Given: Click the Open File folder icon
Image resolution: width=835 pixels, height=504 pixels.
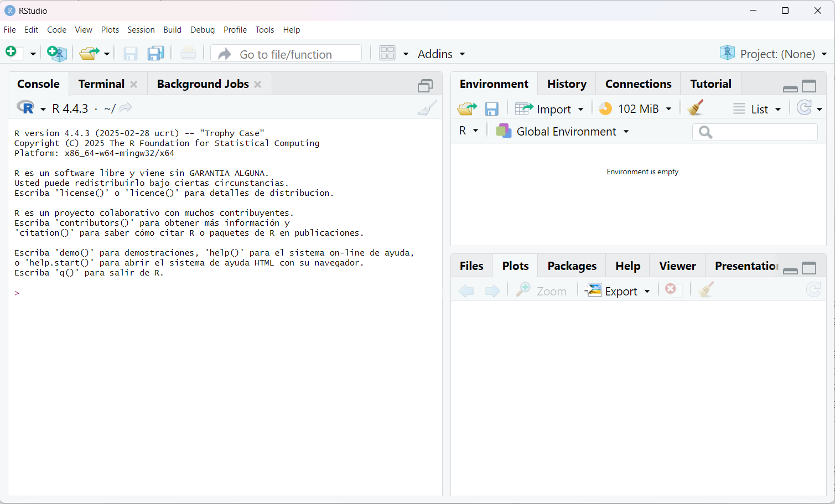Looking at the screenshot, I should point(89,53).
